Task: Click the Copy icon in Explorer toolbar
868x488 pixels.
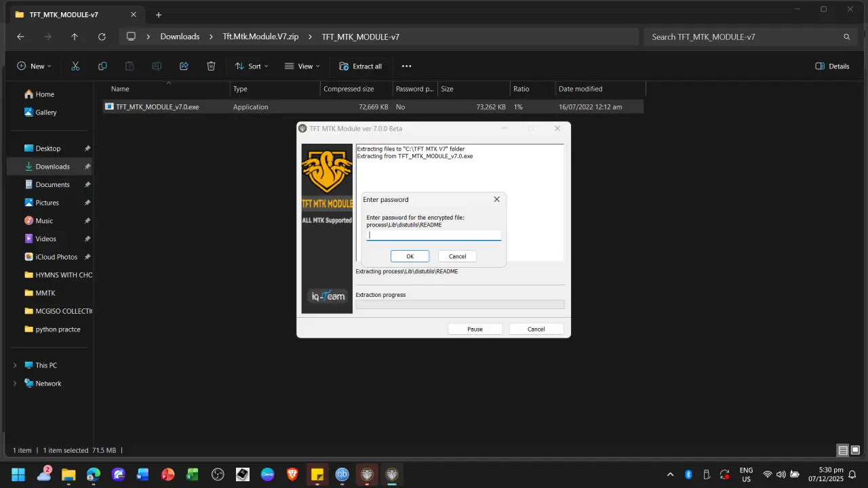Action: [x=102, y=66]
